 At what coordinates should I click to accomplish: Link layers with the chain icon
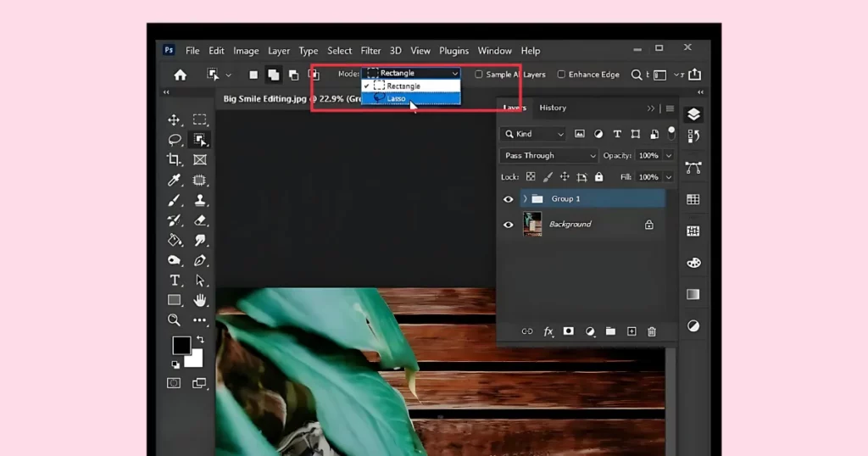click(527, 331)
